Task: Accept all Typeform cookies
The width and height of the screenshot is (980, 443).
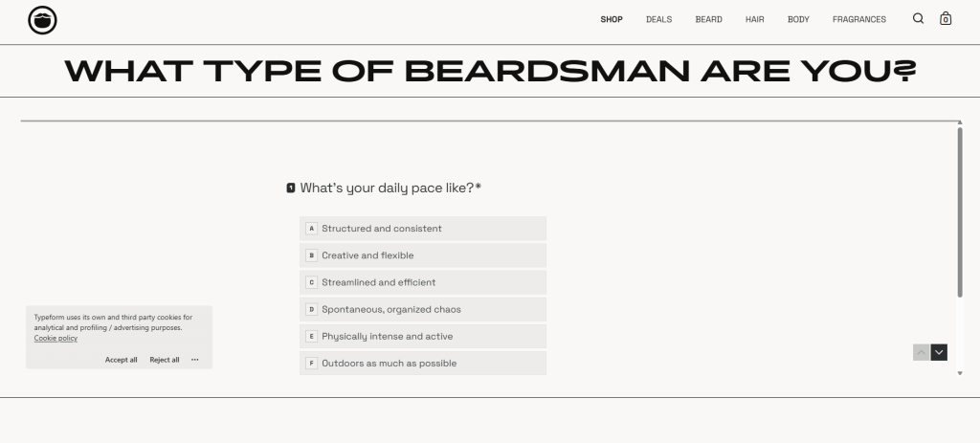Action: click(x=122, y=360)
